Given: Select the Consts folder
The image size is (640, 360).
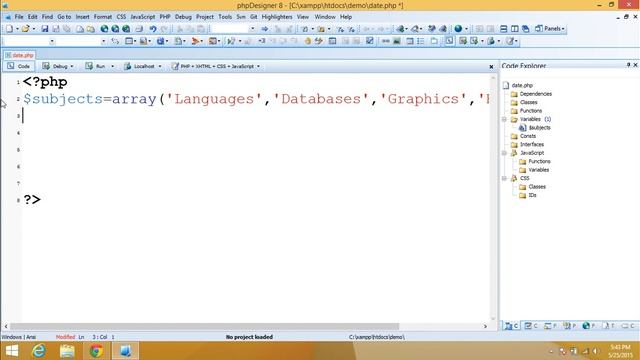Looking at the screenshot, I should [528, 136].
